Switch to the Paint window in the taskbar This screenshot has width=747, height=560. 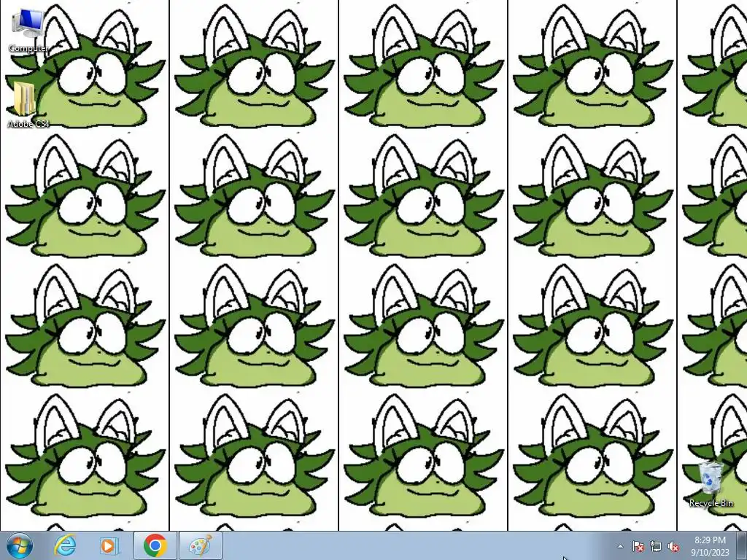pyautogui.click(x=201, y=545)
